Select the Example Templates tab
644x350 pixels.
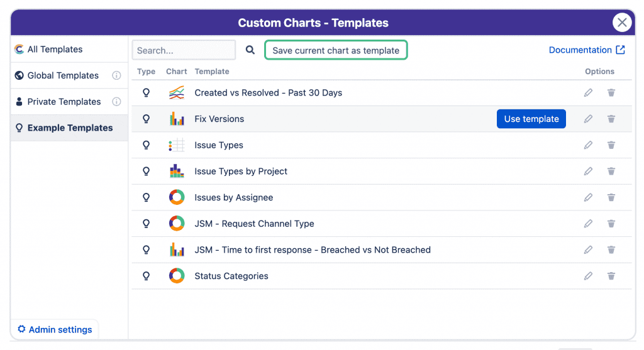click(70, 128)
